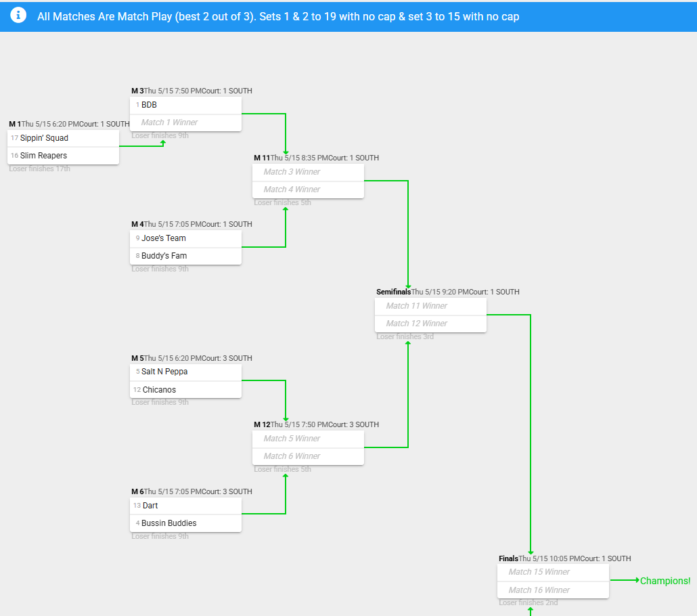Click the M 11 match header
The image size is (697, 616).
(x=262, y=158)
